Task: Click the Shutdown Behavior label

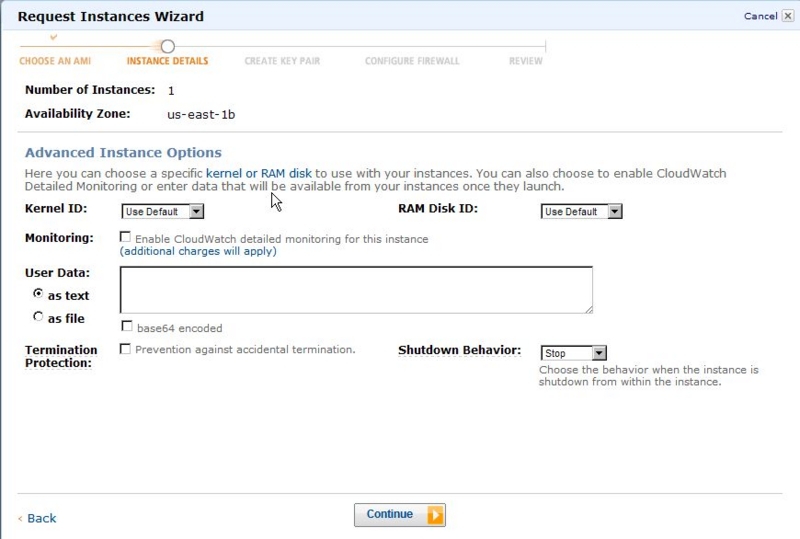Action: [x=460, y=350]
